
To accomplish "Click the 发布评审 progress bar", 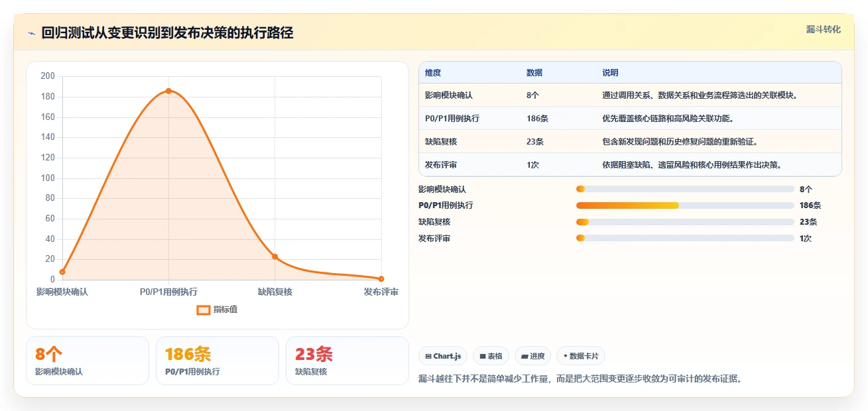I will click(685, 238).
